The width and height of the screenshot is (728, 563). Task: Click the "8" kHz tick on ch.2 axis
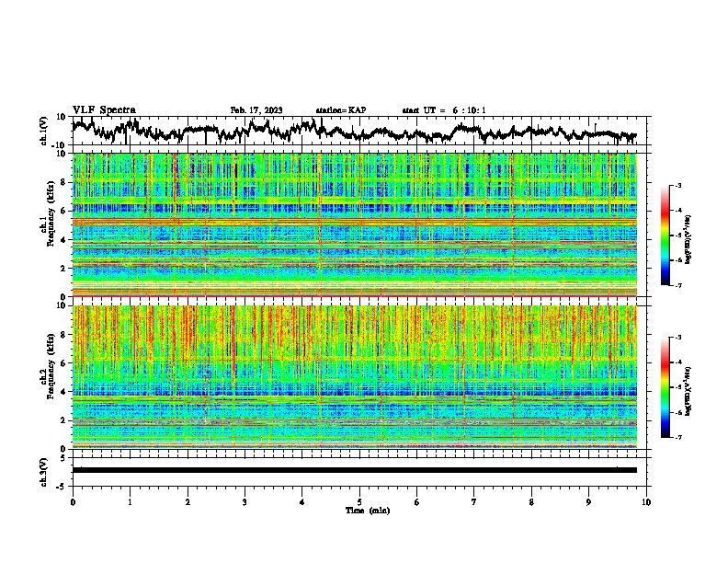[64, 335]
